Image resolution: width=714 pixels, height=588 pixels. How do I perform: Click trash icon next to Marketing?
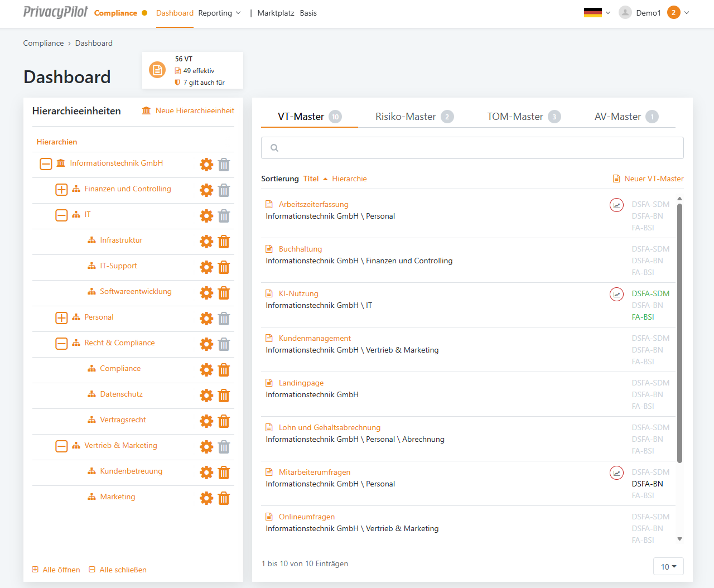tap(224, 498)
